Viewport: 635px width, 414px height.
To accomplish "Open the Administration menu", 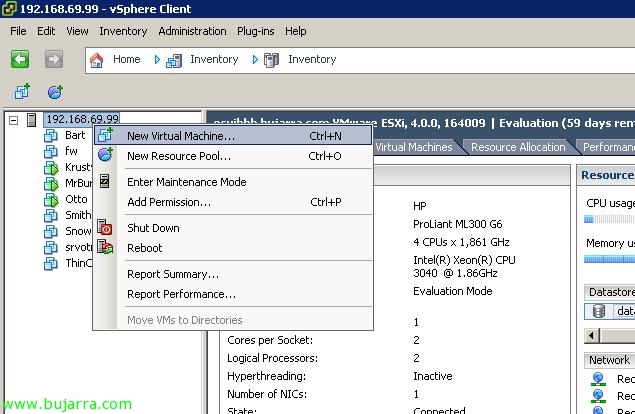I will coord(192,31).
